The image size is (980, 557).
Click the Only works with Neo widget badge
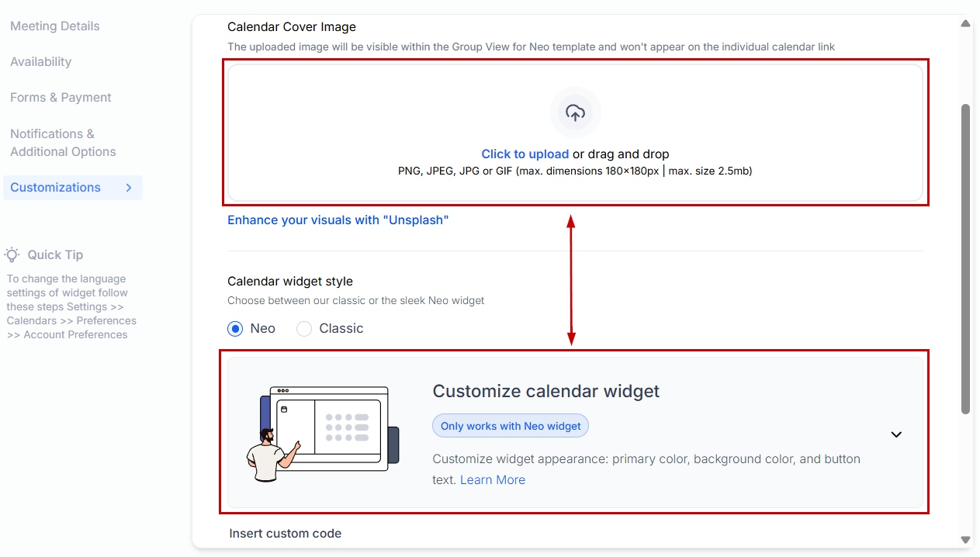coord(511,426)
